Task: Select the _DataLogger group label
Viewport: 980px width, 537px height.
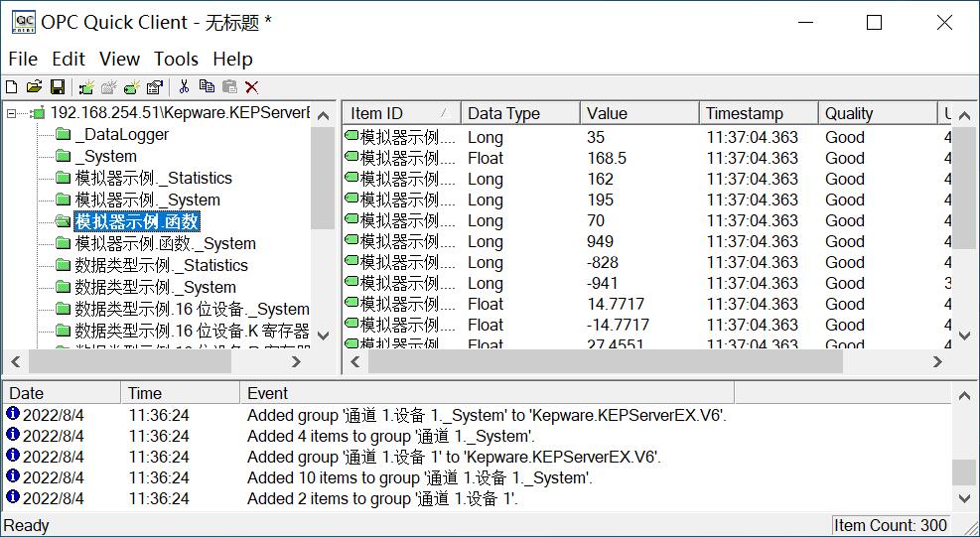Action: [x=122, y=134]
